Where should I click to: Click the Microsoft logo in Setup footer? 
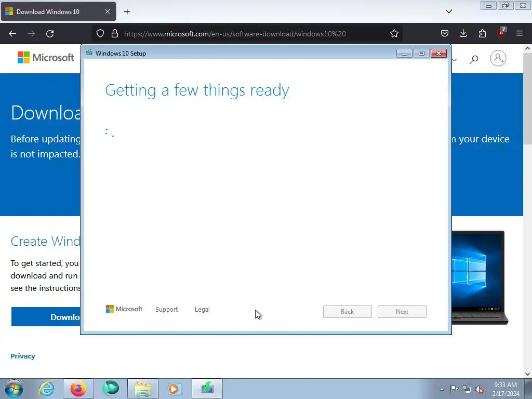point(124,309)
